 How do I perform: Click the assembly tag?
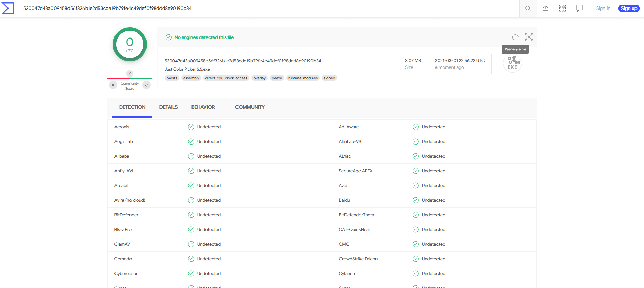191,78
